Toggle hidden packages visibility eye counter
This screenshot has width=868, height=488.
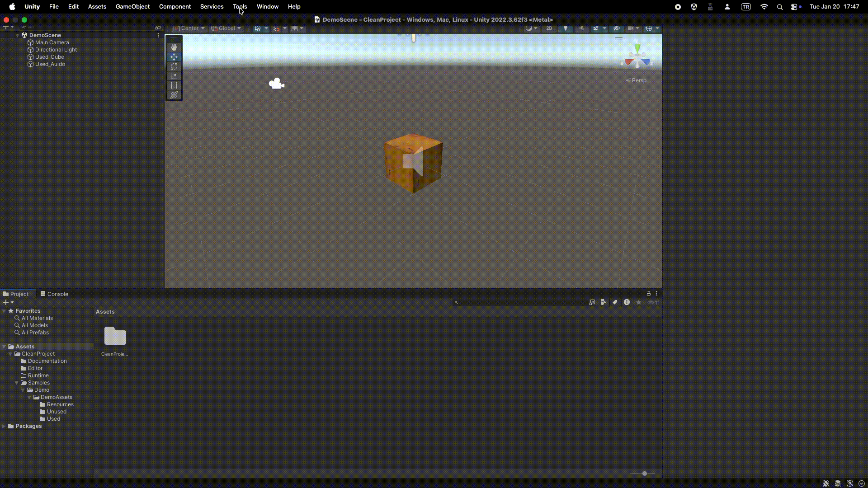click(x=654, y=302)
